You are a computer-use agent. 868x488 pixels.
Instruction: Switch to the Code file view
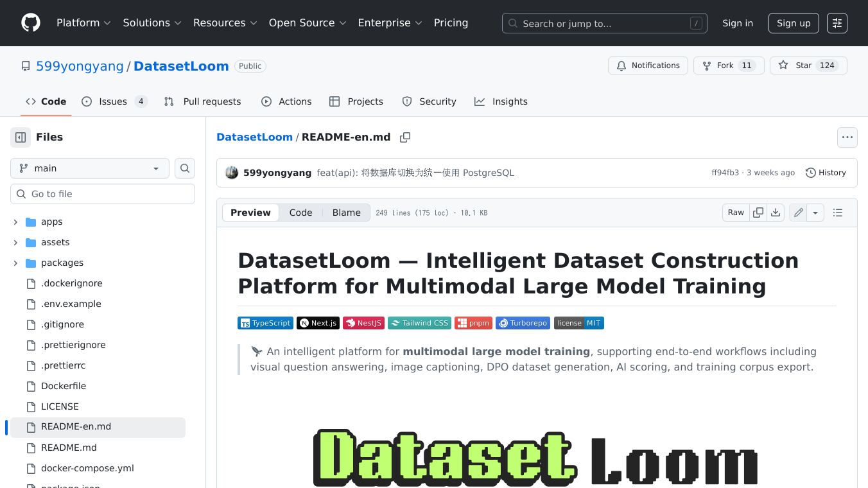[x=300, y=213]
